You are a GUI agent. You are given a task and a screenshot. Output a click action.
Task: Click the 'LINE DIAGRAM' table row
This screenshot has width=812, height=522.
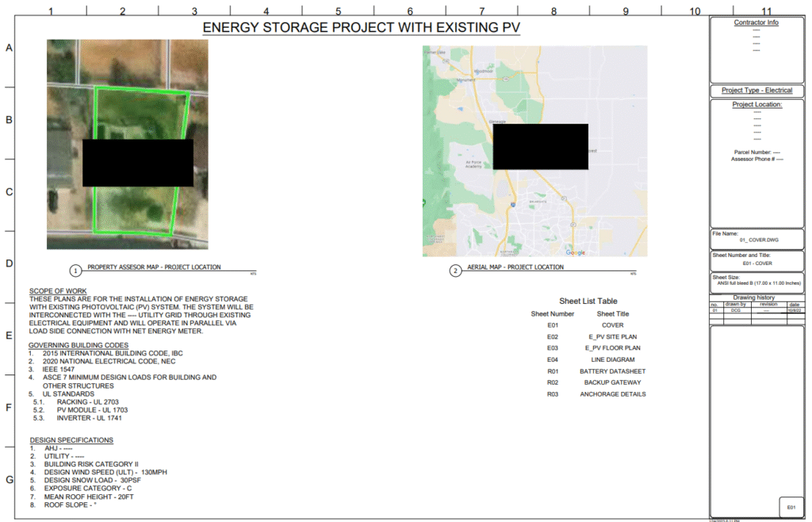[x=590, y=359]
